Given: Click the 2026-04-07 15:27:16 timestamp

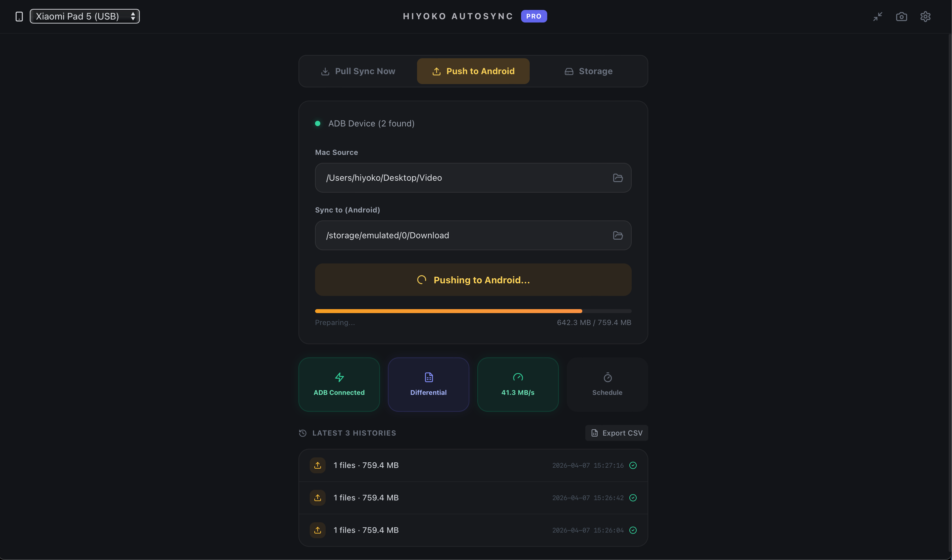Looking at the screenshot, I should [x=588, y=466].
